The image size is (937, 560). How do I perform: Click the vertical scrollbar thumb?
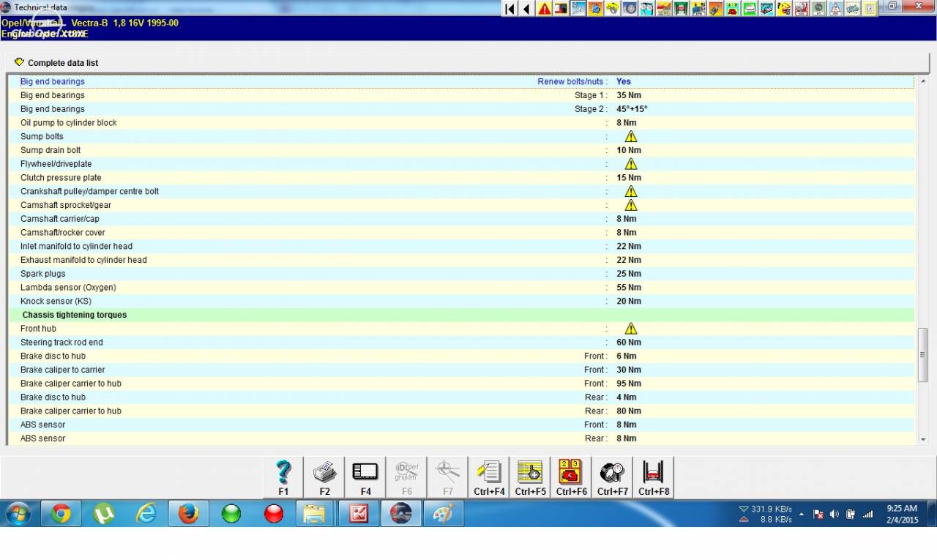point(923,354)
